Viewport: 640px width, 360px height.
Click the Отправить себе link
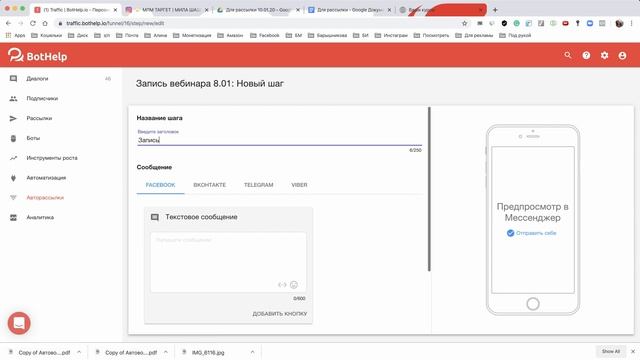click(531, 233)
